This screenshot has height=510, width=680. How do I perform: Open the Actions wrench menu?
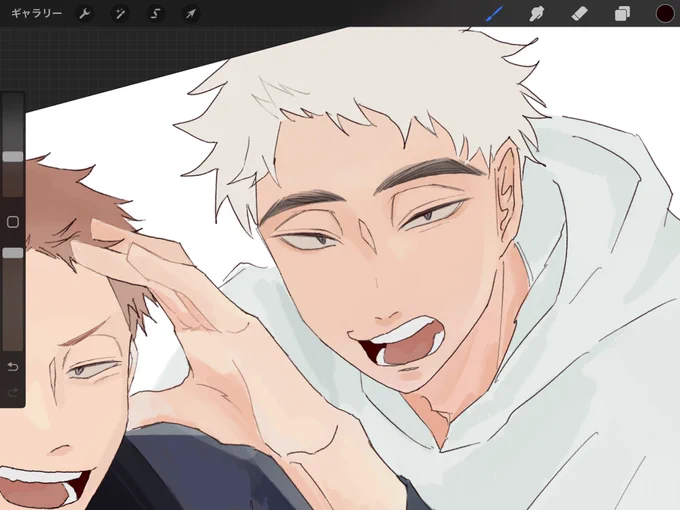coord(84,13)
